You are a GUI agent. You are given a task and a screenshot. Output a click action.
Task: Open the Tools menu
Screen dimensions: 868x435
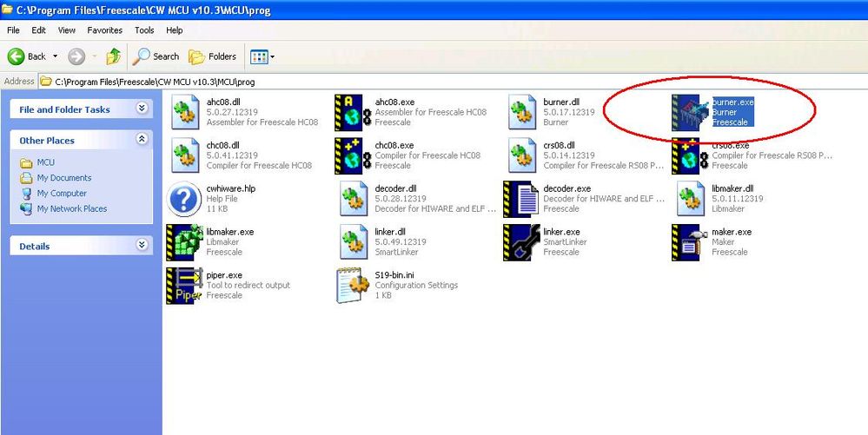click(144, 30)
